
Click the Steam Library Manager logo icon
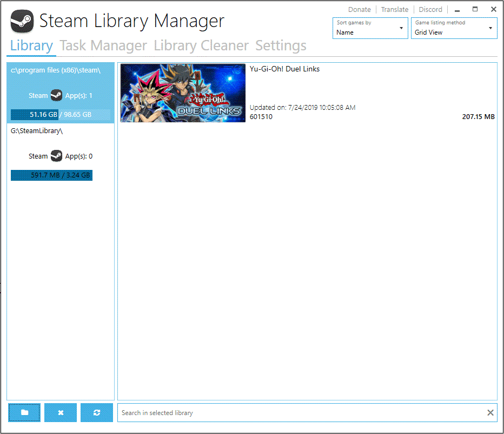[21, 21]
